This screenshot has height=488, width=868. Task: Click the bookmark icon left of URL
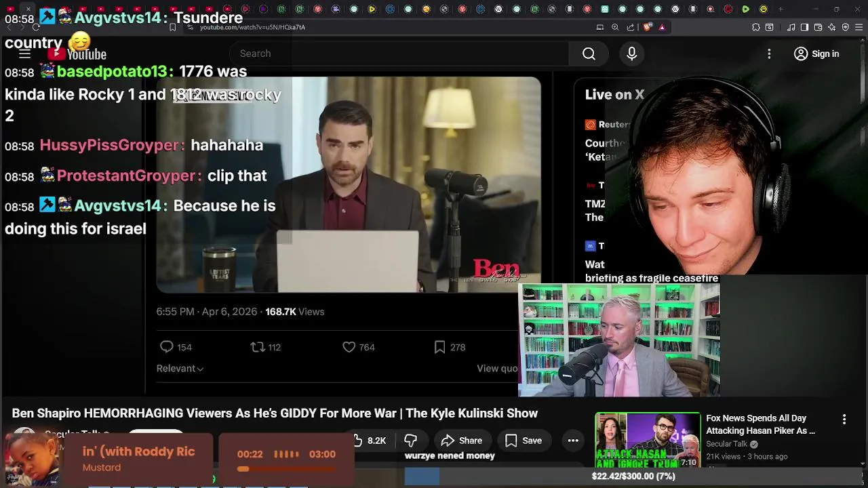173,27
